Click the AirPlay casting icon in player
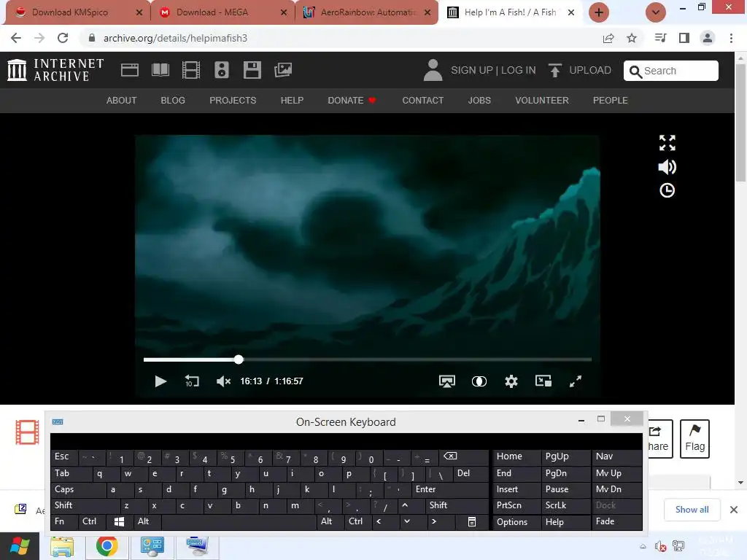The width and height of the screenshot is (747, 560). [447, 381]
